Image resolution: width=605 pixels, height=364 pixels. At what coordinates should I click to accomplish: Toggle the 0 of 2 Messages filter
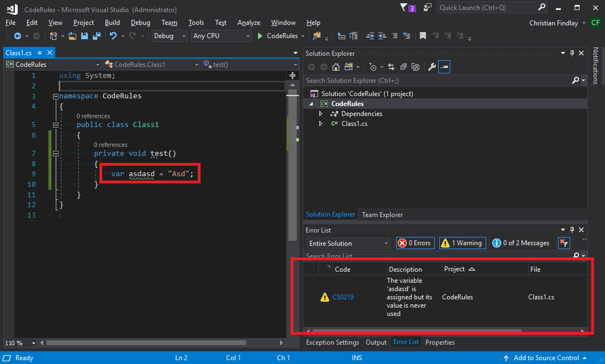[x=521, y=243]
